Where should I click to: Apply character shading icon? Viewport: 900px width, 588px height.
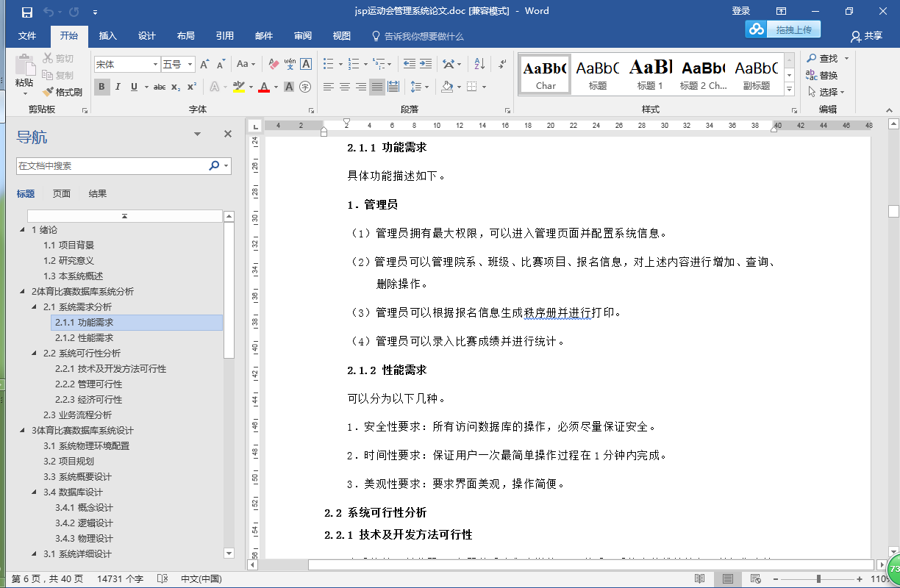(289, 87)
